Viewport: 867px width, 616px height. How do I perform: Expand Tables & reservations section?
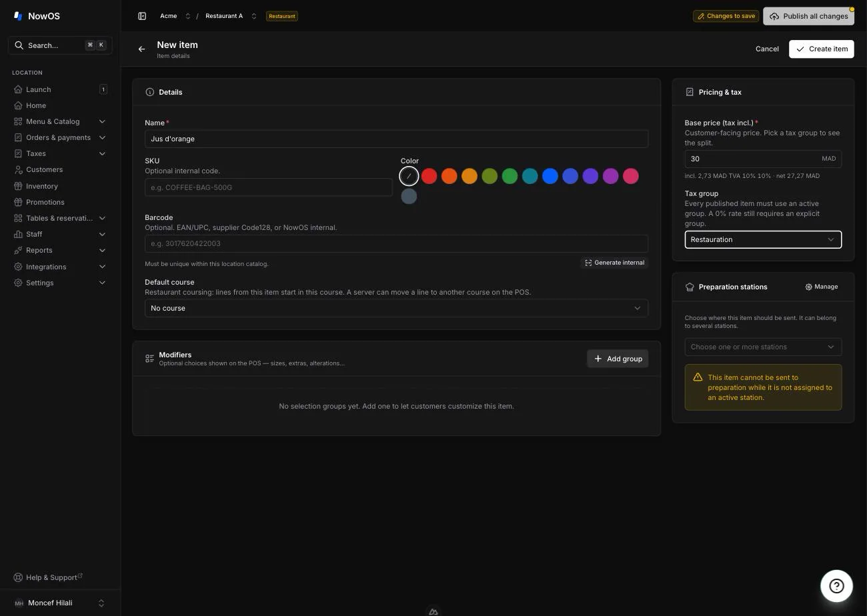pos(60,218)
